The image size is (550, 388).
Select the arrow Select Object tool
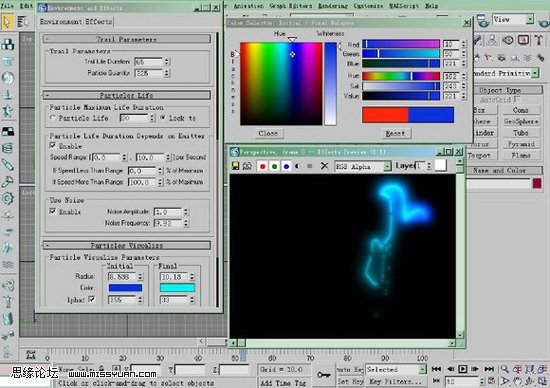[7, 21]
